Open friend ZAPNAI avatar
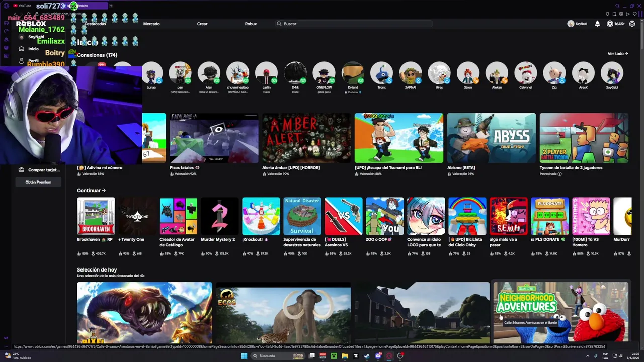The height and width of the screenshot is (362, 644). pos(411,73)
